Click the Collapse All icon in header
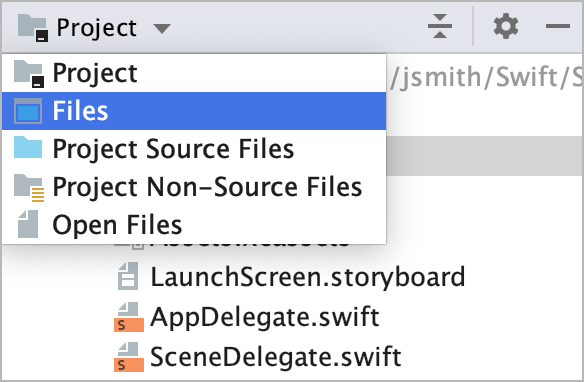 tap(440, 26)
